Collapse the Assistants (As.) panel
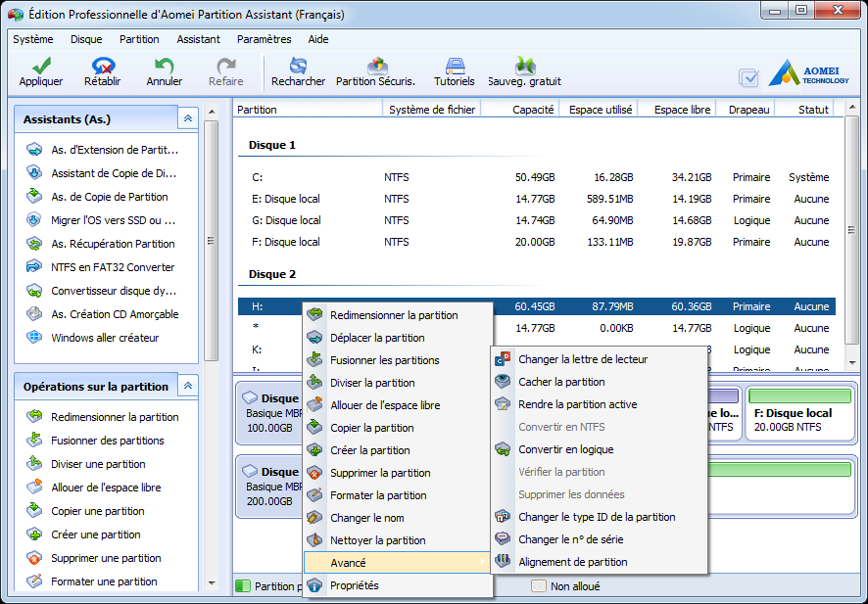The image size is (868, 604). pyautogui.click(x=188, y=118)
